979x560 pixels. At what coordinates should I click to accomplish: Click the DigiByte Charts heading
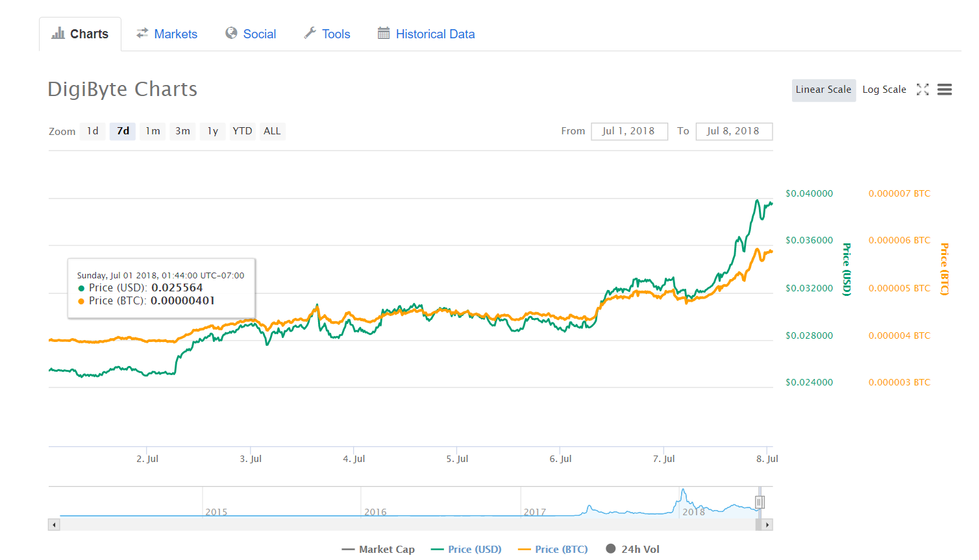(123, 89)
